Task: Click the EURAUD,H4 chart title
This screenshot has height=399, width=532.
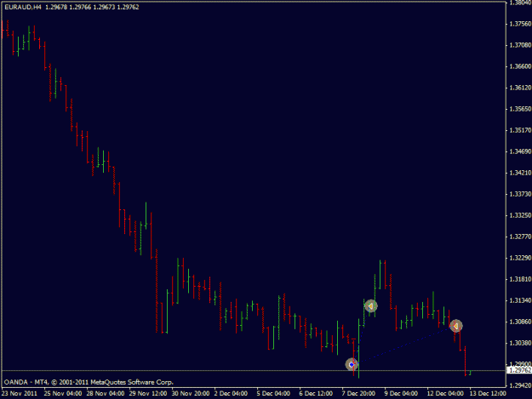Action: pos(23,7)
